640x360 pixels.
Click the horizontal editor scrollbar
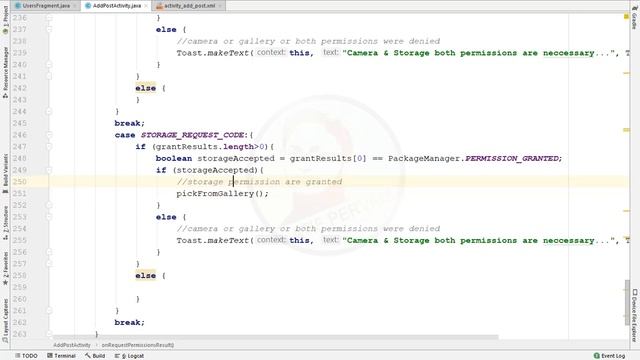(x=276, y=338)
